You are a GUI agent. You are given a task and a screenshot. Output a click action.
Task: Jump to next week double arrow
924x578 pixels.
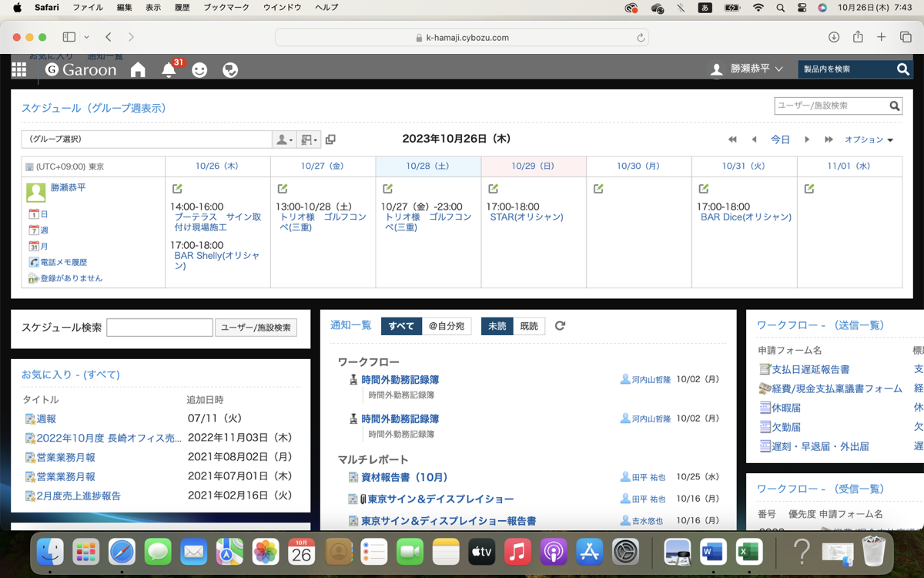click(x=829, y=139)
